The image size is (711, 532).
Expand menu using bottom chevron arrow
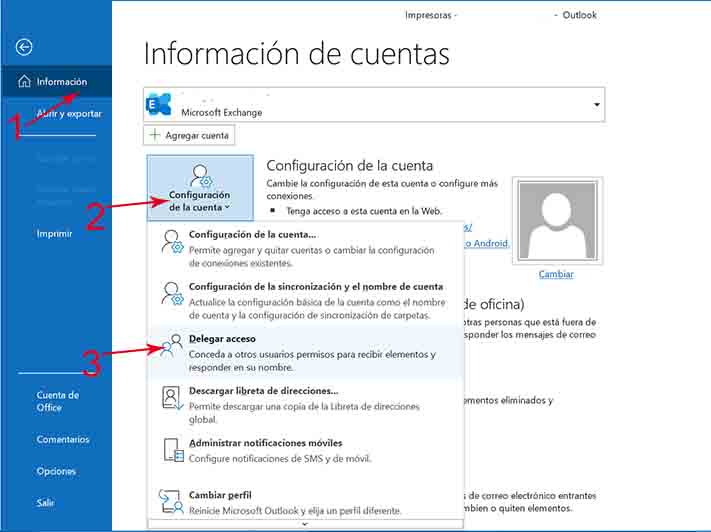[x=305, y=524]
